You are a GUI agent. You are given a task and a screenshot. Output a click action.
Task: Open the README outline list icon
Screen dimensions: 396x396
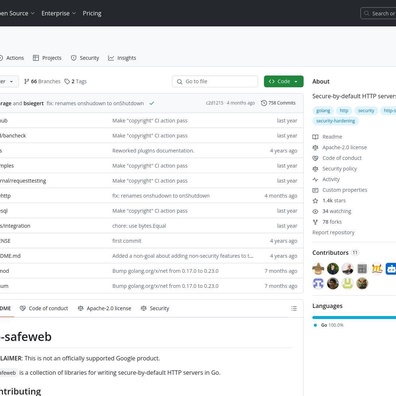point(294,309)
